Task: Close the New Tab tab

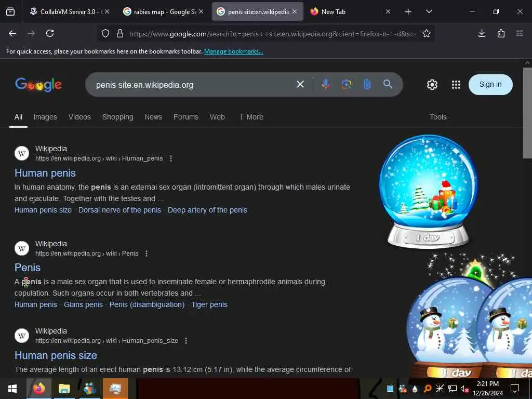Action: [388, 11]
